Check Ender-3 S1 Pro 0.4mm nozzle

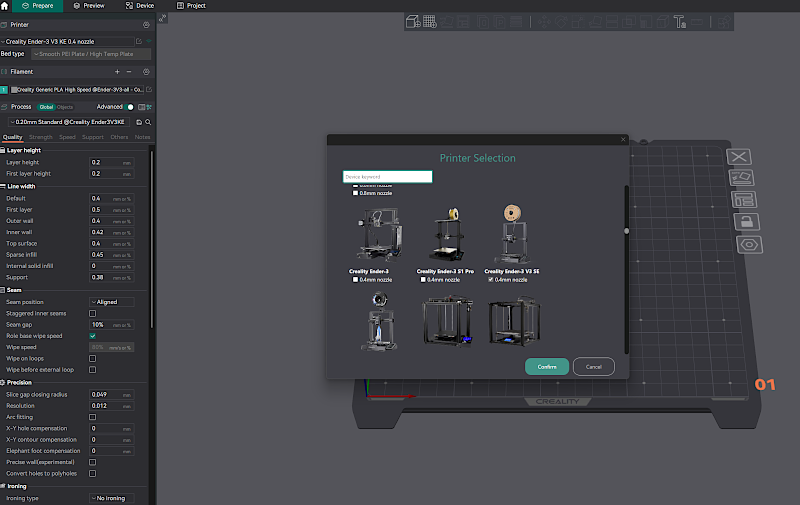[423, 280]
